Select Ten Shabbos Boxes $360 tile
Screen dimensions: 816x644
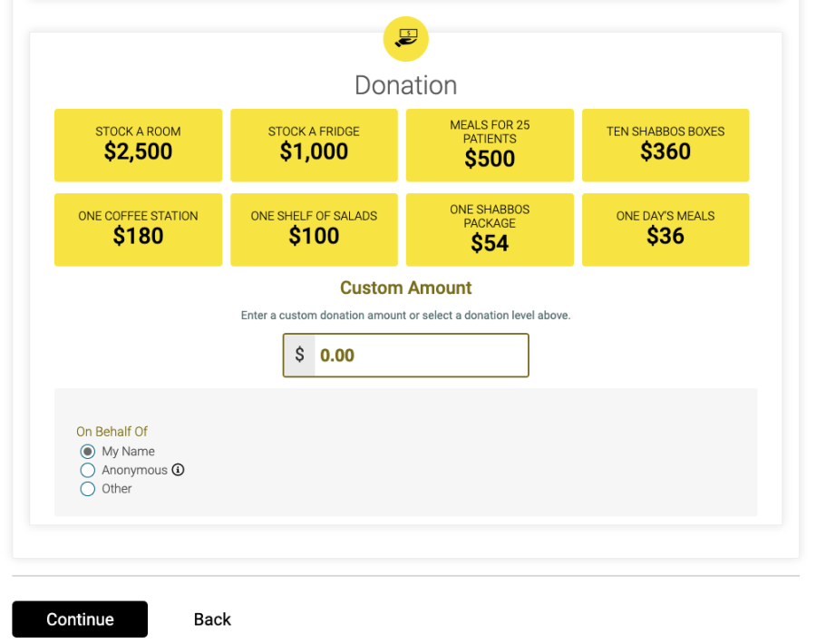point(665,145)
